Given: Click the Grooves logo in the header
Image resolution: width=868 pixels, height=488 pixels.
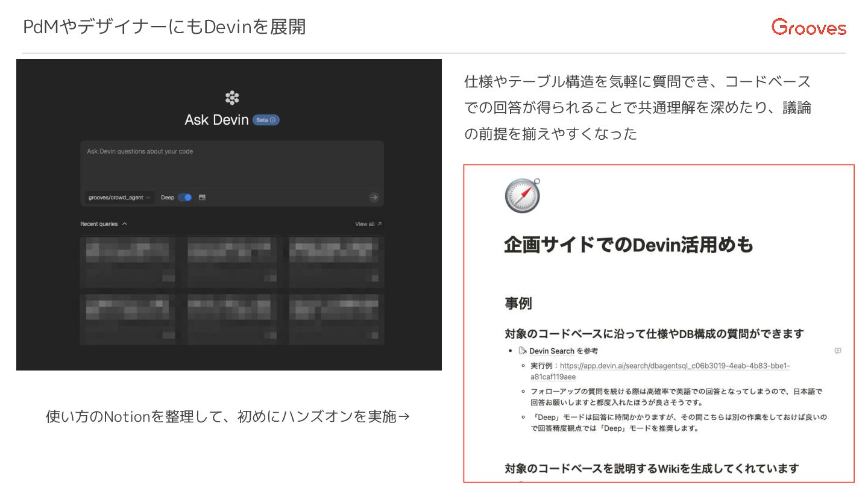Looking at the screenshot, I should (808, 27).
